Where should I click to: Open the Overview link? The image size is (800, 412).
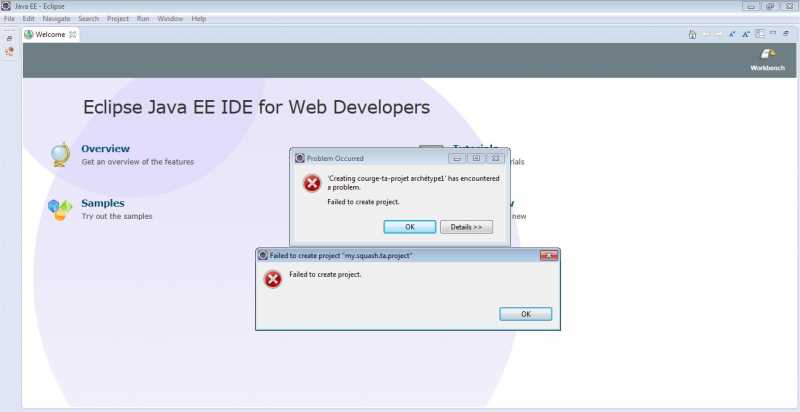(105, 148)
